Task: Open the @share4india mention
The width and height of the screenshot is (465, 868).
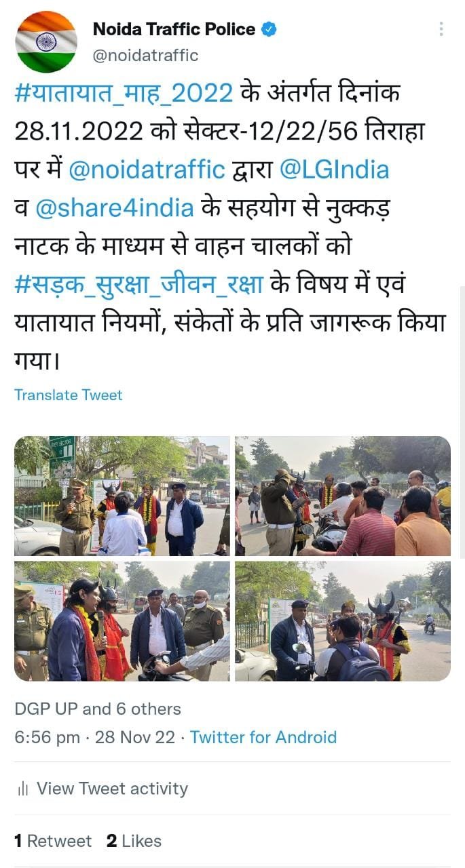Action: [x=114, y=208]
